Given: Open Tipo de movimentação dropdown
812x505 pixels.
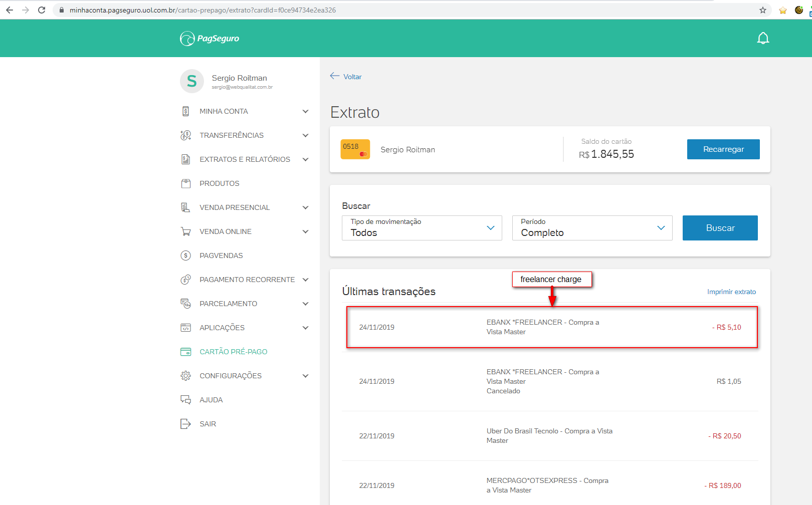Looking at the screenshot, I should (x=422, y=228).
